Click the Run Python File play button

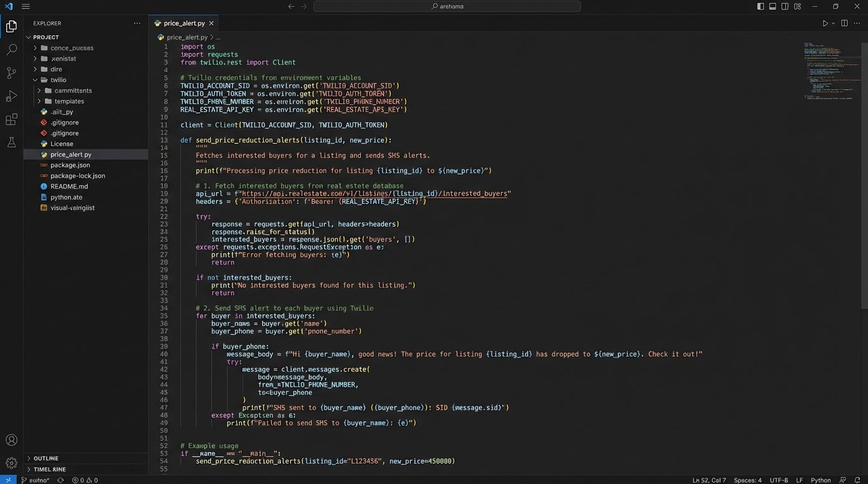(824, 23)
